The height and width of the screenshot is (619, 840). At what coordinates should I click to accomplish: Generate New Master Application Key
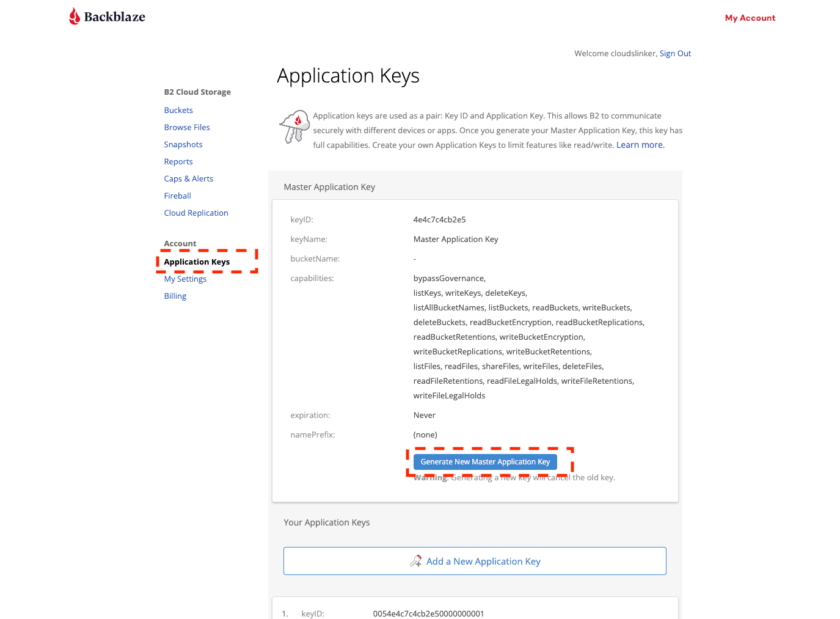tap(485, 462)
